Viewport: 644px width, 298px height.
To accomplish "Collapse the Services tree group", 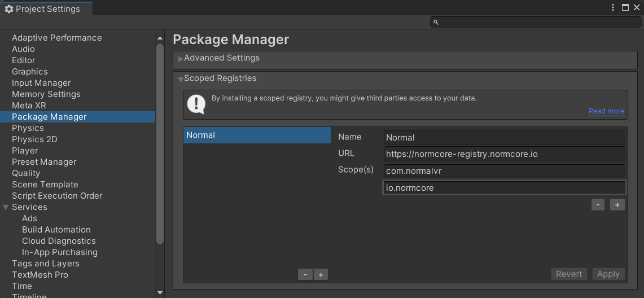I will tap(6, 207).
